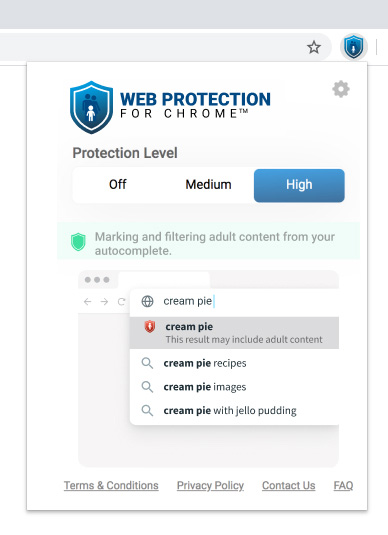The height and width of the screenshot is (535, 388).
Task: Open the Privacy Policy link
Action: pos(210,485)
